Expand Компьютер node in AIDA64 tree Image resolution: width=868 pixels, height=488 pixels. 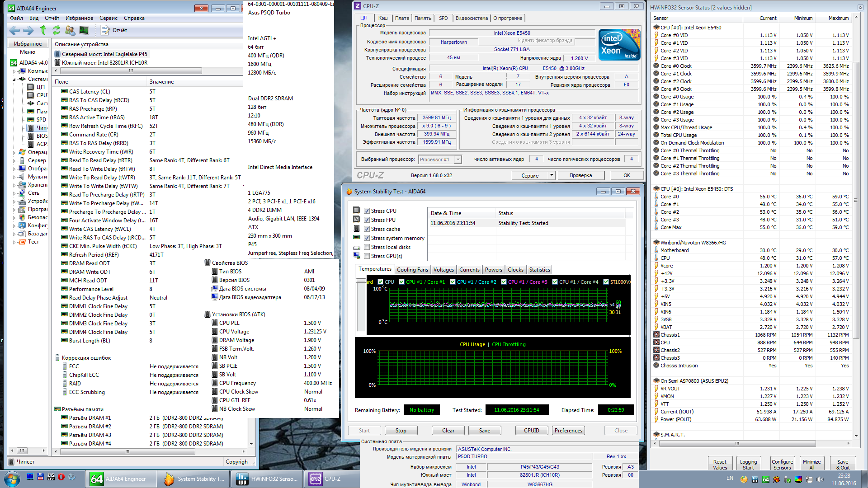pyautogui.click(x=14, y=71)
